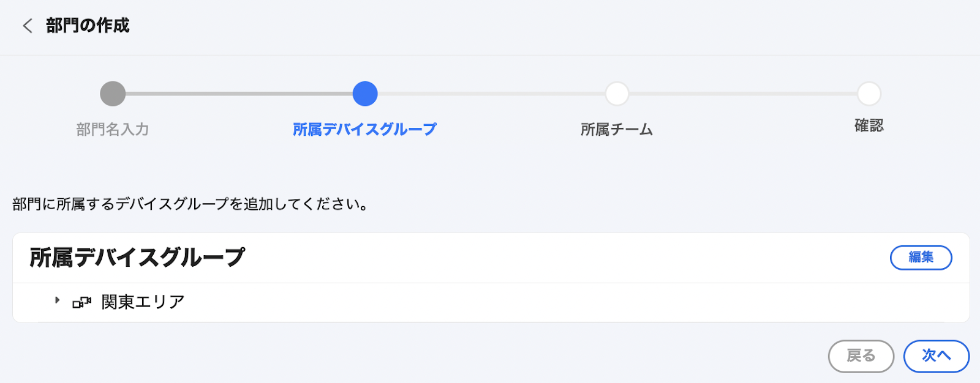Select the 所属チーム step circle
The height and width of the screenshot is (383, 980).
[x=617, y=94]
